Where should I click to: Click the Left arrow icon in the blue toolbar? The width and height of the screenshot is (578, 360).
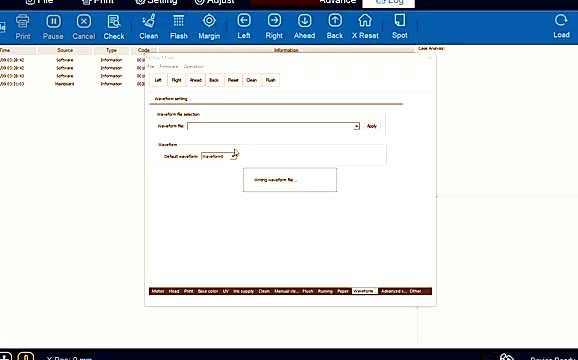click(244, 27)
